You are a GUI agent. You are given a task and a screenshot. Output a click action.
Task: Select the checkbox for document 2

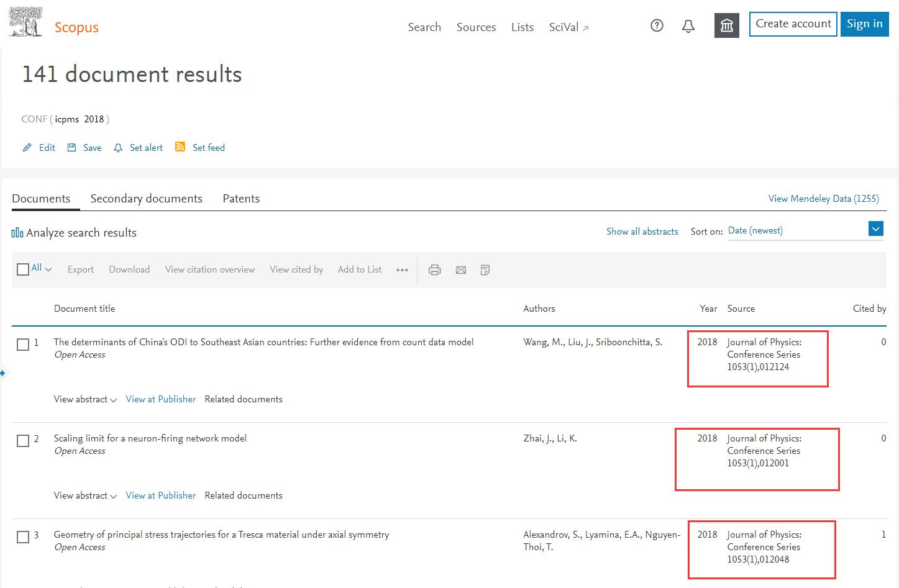click(x=23, y=441)
